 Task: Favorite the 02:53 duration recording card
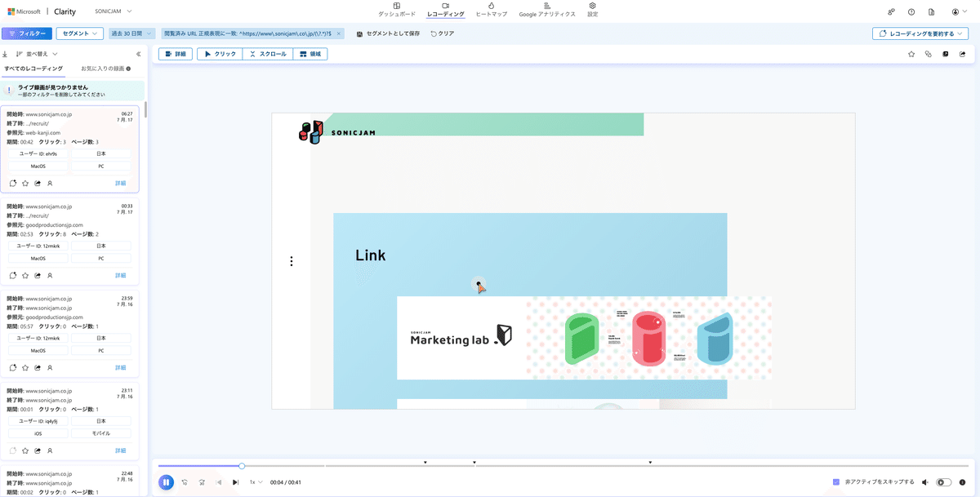click(25, 276)
